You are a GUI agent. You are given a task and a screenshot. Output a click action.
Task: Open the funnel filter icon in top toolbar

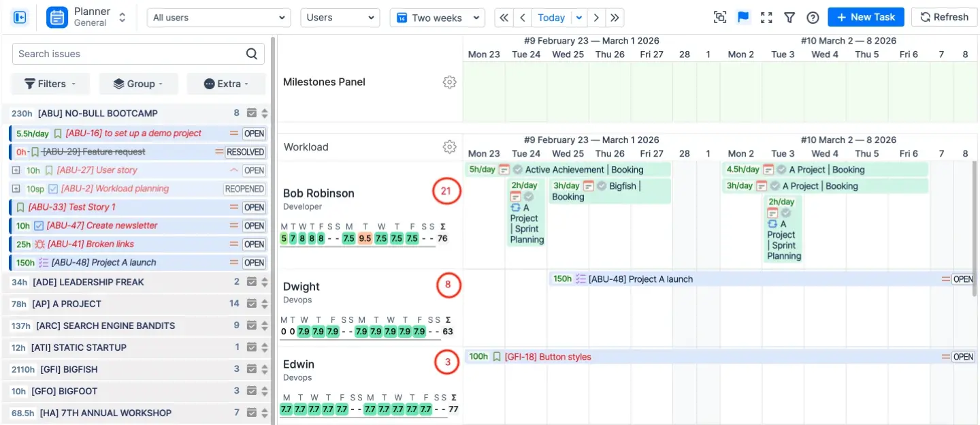coord(789,18)
